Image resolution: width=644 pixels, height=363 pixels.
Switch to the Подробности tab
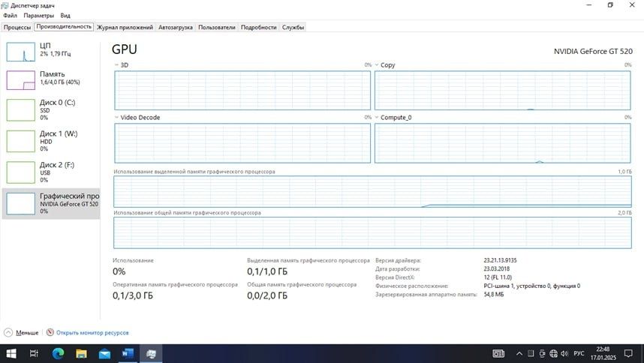tap(259, 28)
